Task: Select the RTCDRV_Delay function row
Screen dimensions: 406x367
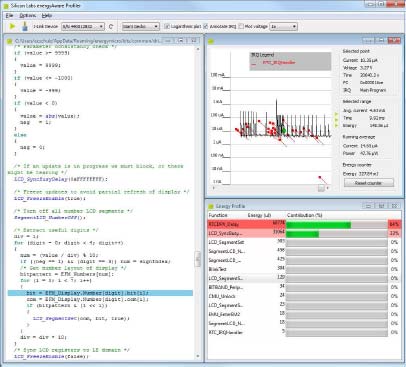Action: 304,224
